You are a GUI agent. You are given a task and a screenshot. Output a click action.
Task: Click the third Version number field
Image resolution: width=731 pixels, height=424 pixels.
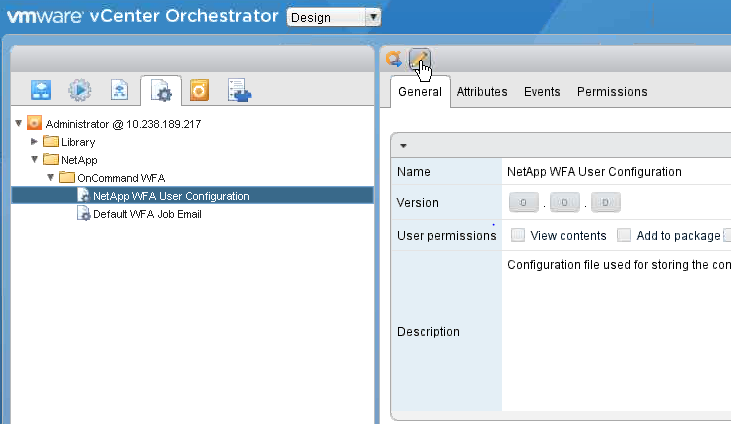pos(606,202)
